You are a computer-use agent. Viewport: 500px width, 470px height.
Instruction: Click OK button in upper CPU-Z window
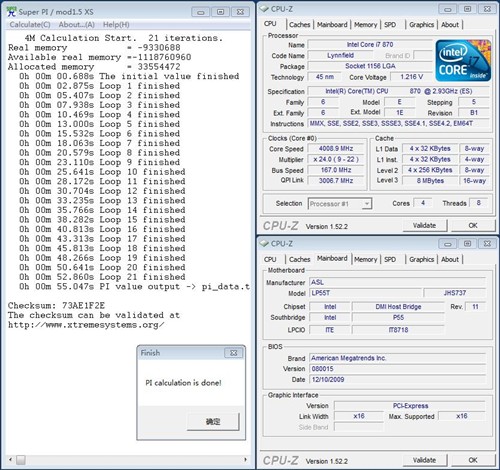473,226
